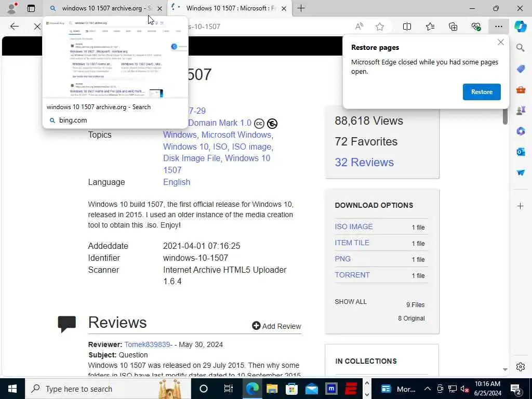Open the TORRENT download option
Viewport: 532px width, 399px height.
(x=352, y=275)
